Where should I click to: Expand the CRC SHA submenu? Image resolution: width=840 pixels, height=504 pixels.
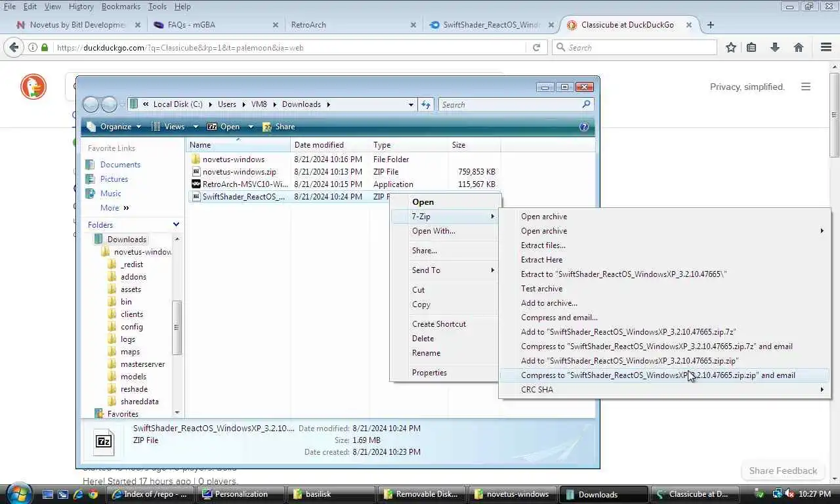point(665,390)
